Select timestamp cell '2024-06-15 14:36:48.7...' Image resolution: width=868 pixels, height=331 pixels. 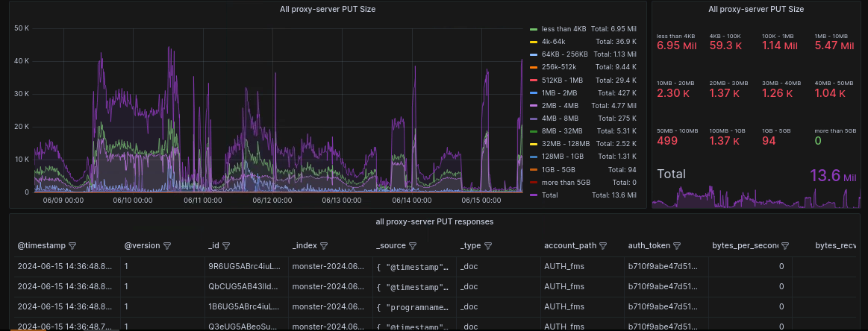coord(66,326)
